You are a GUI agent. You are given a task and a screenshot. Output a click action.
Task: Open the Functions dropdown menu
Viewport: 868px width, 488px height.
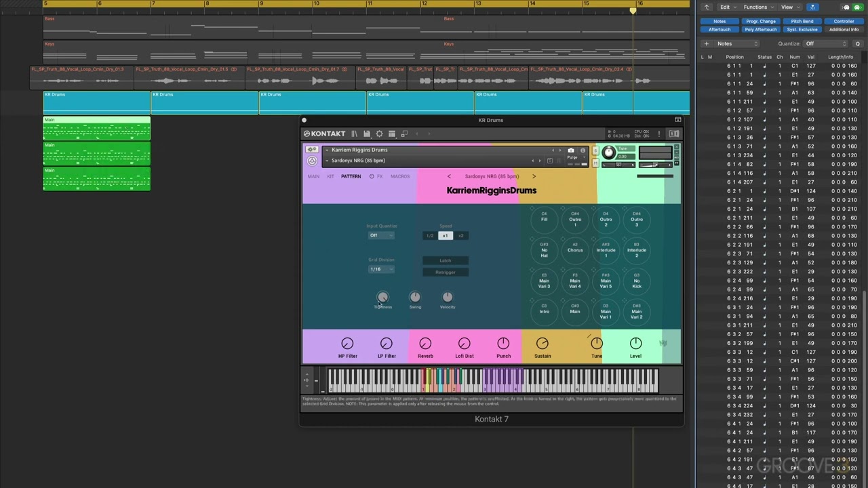759,7
